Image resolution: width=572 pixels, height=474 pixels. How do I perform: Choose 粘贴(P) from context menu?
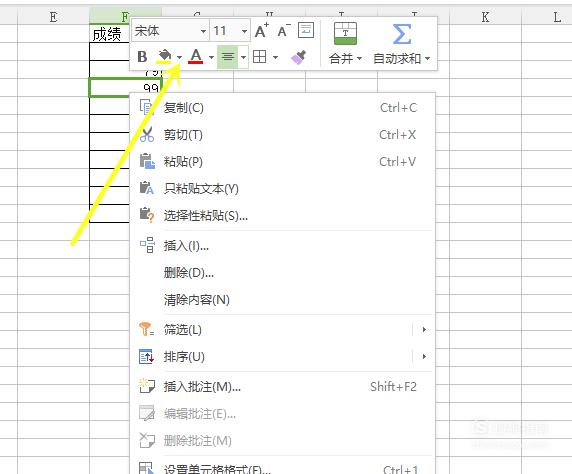coord(283,162)
